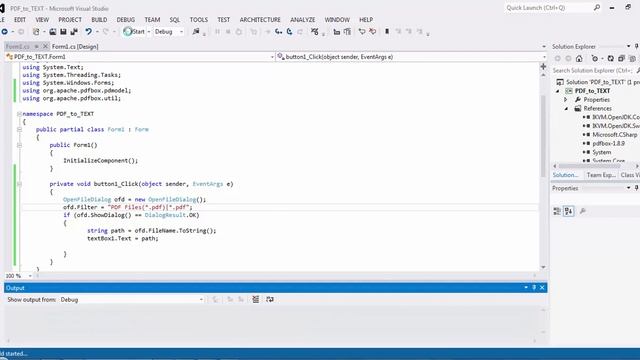Open the PROJECT menu
Screen dimensions: 640x360
click(70, 20)
